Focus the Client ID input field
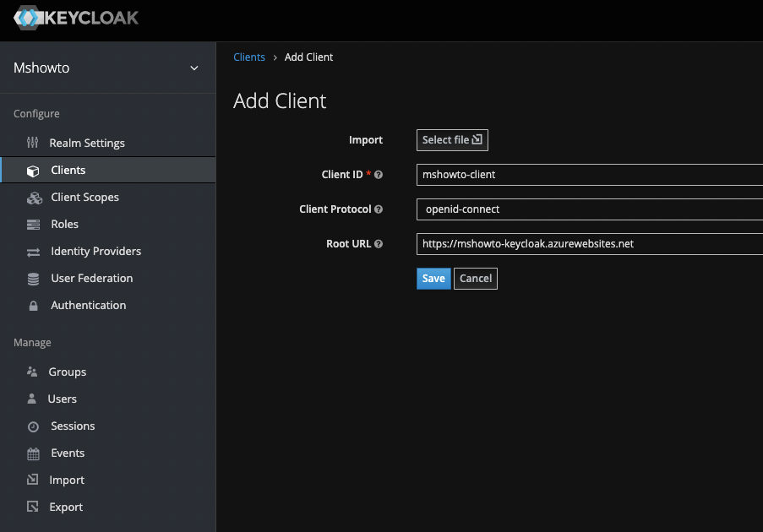The image size is (763, 532). pos(589,175)
